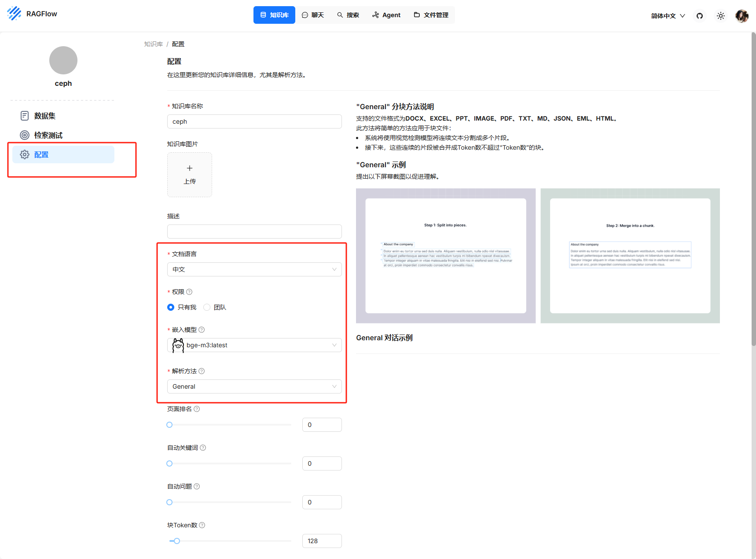The image size is (756, 559).
Task: Click the Step 2 Merge into a chunk thumbnail
Action: point(630,256)
